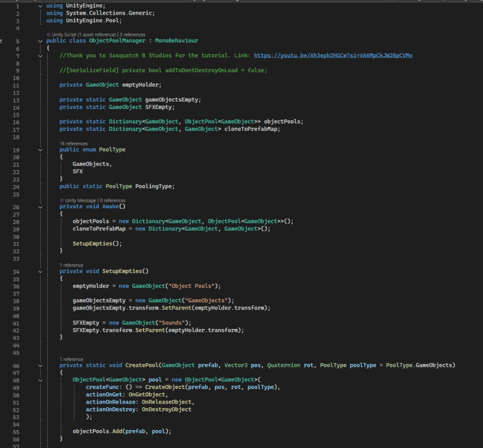Click '0 references' above the Awake method

pyautogui.click(x=112, y=201)
